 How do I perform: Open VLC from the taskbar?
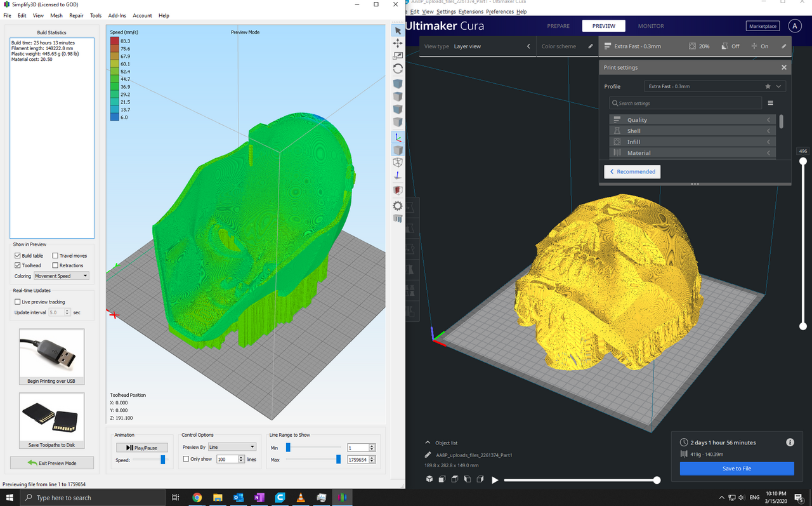301,498
